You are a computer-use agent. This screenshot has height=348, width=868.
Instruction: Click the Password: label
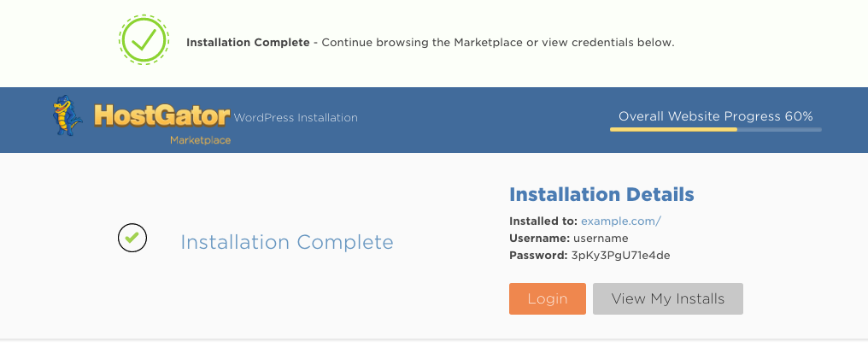[538, 256]
